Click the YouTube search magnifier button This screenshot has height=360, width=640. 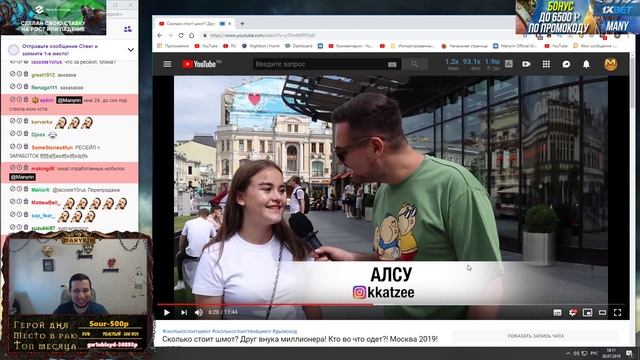click(x=414, y=64)
